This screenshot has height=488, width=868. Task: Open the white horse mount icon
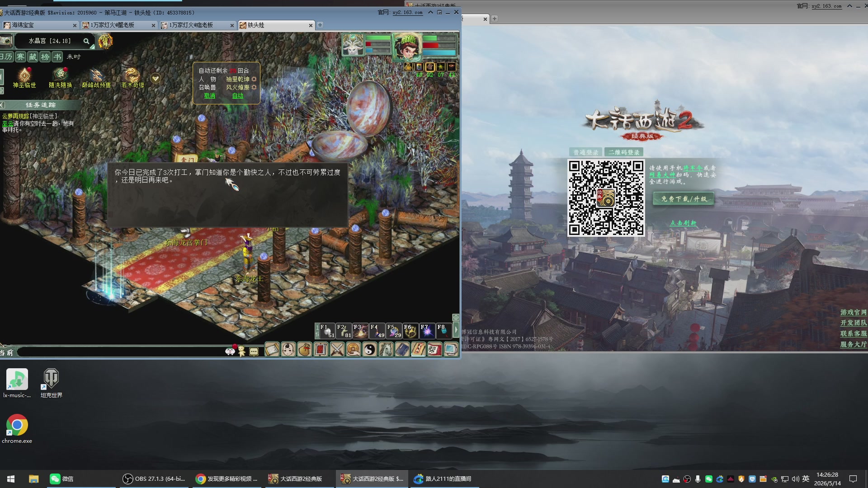pos(386,349)
